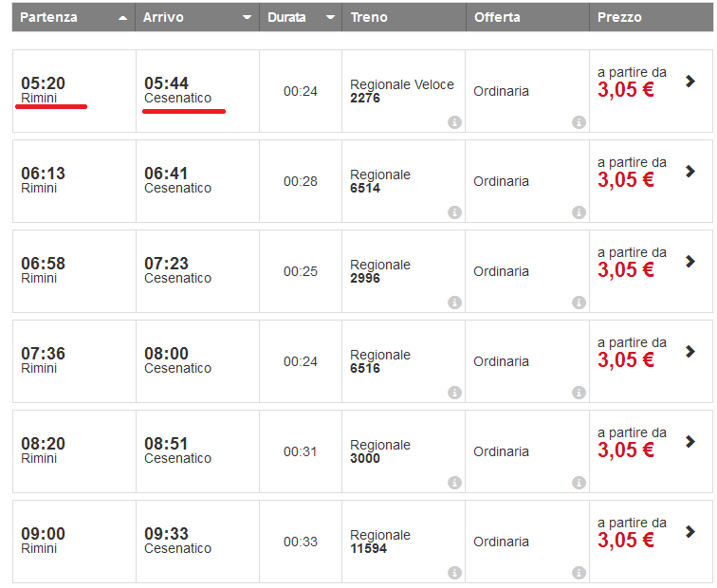Click offer info icon in 07:36 row
The width and height of the screenshot is (717, 588).
[x=579, y=393]
